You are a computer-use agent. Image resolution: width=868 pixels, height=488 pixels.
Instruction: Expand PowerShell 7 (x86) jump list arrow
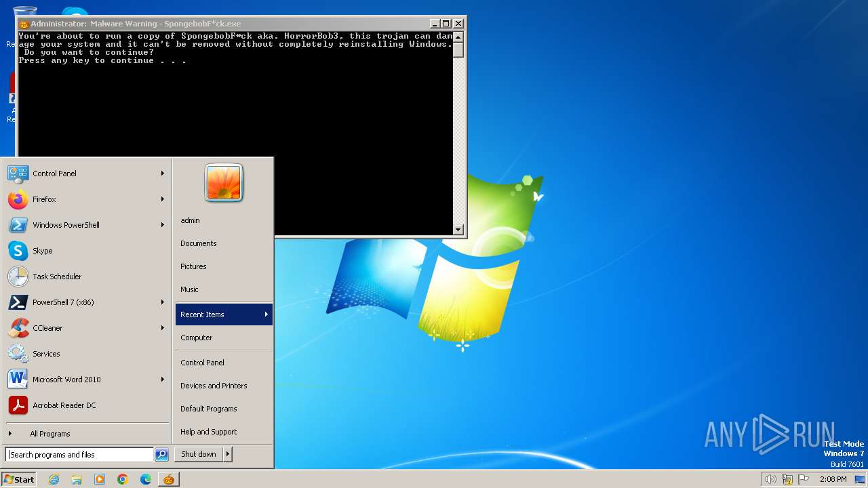[163, 302]
